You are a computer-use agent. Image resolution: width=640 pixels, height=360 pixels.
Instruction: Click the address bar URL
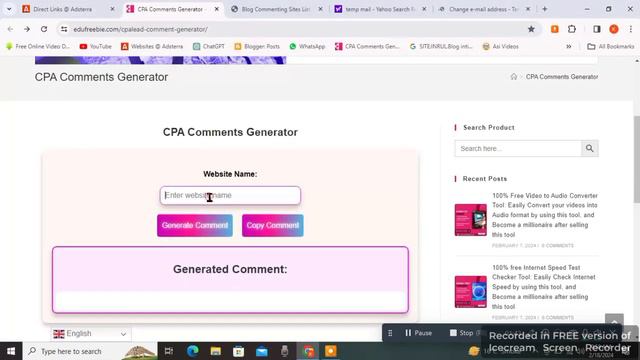pyautogui.click(x=140, y=29)
